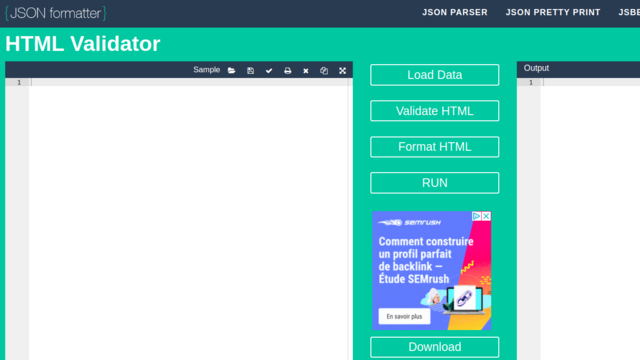Click the Format HTML button
This screenshot has width=640, height=360.
click(434, 147)
